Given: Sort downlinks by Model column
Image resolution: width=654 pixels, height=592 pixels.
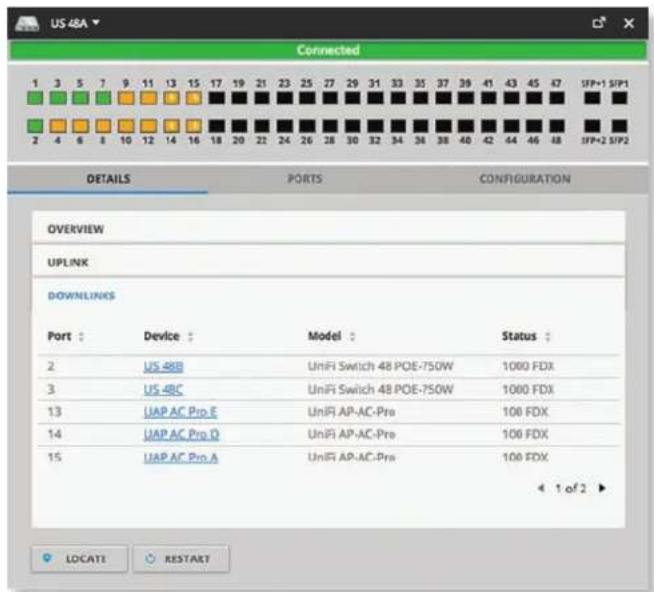Looking at the screenshot, I should coord(332,336).
